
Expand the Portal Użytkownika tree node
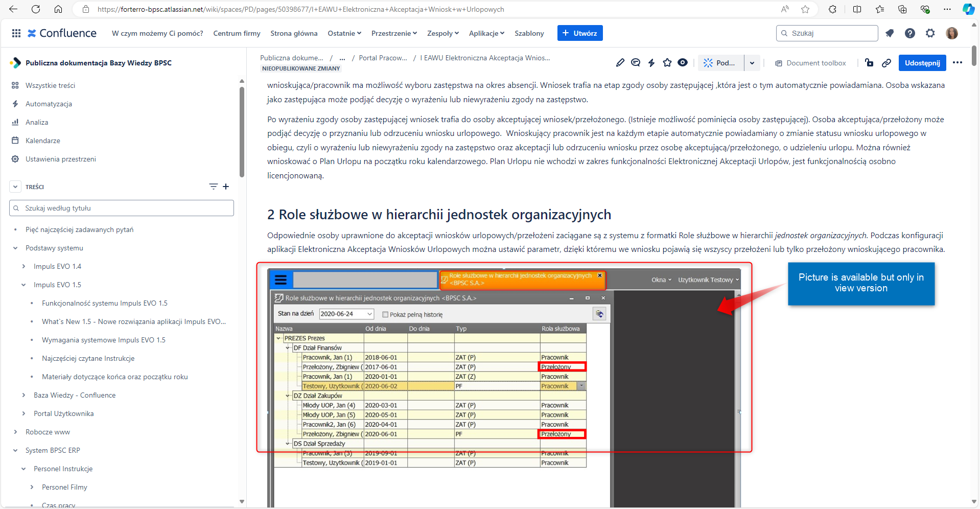pyautogui.click(x=24, y=414)
